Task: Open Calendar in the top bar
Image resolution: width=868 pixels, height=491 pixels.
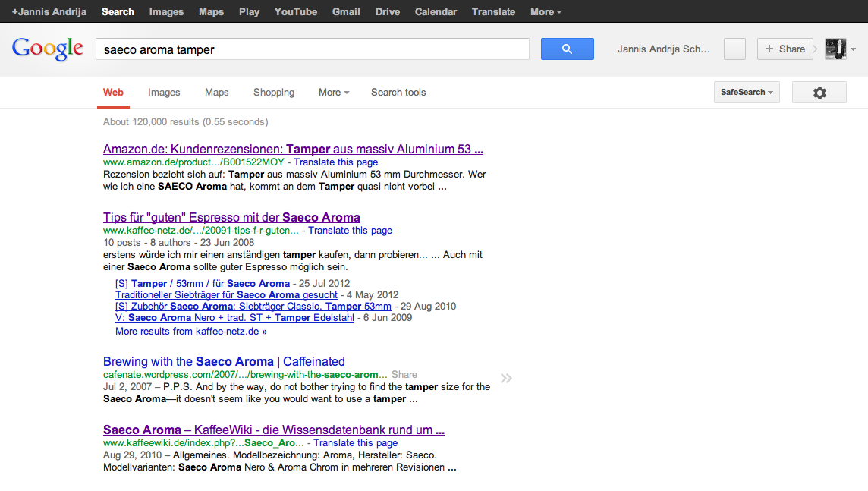Action: click(436, 11)
